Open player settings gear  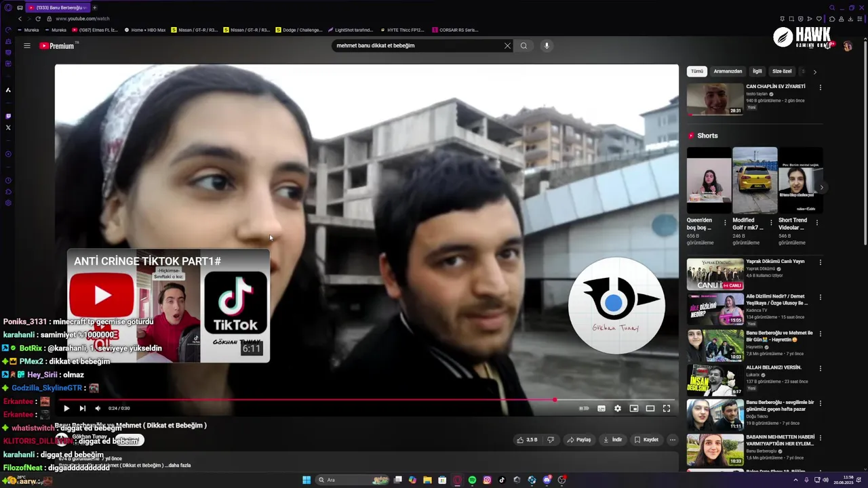point(618,408)
